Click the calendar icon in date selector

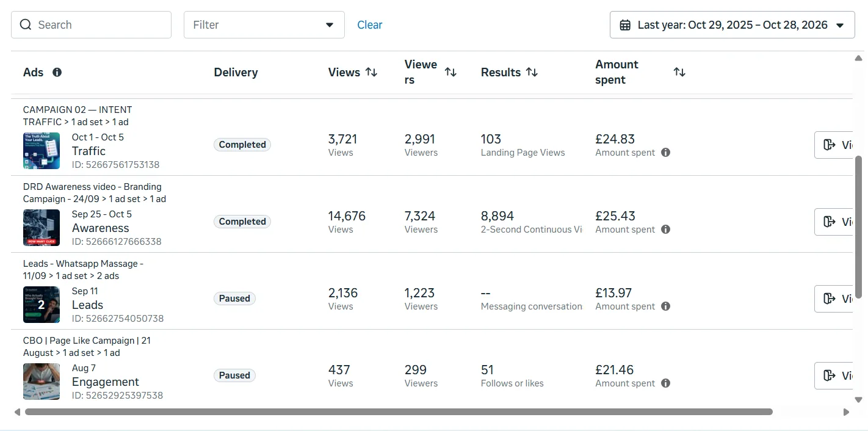625,25
